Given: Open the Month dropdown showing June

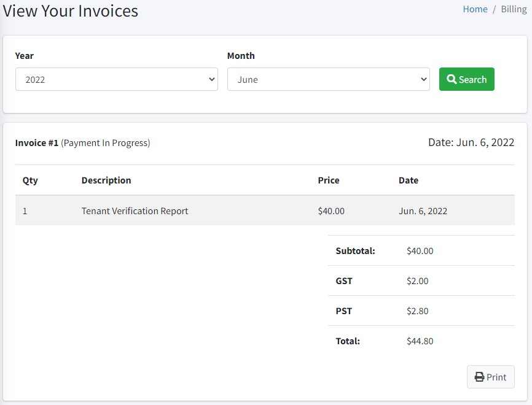Looking at the screenshot, I should point(329,79).
